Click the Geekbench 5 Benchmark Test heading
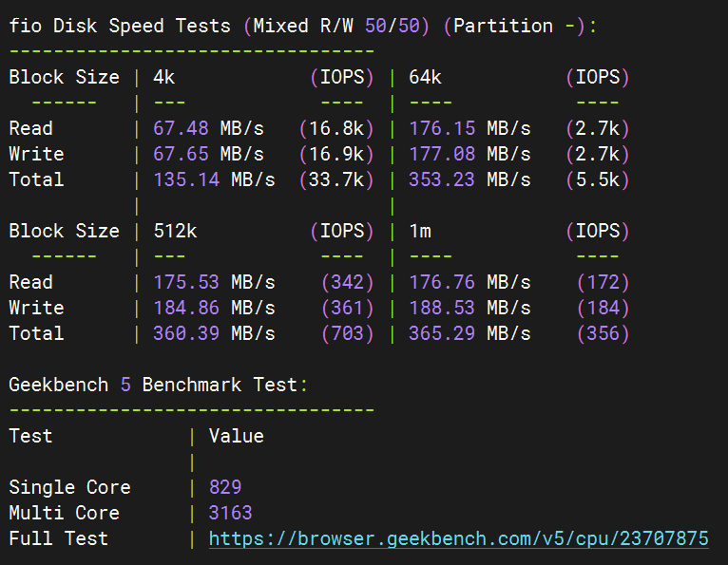Screen dimensions: 728x565 (158, 385)
